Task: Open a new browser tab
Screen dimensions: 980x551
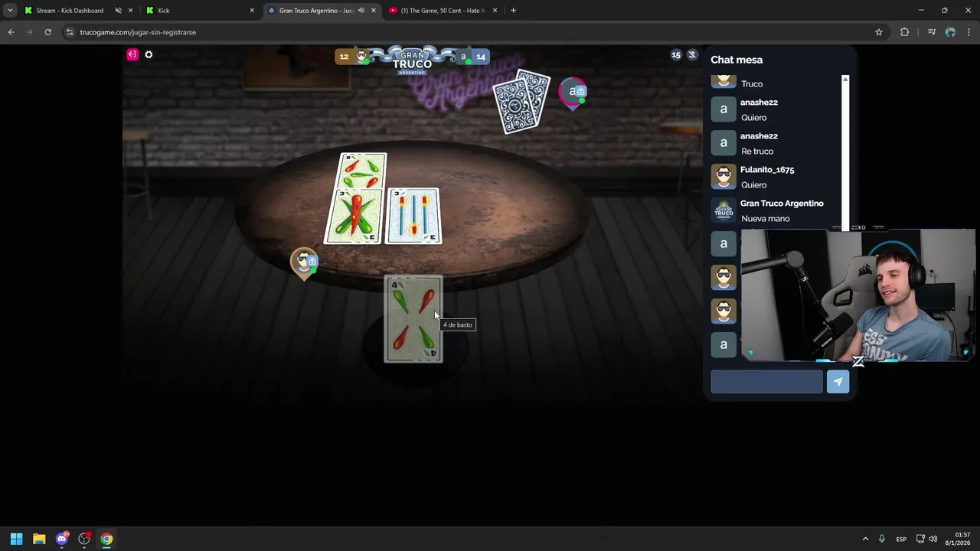Action: click(513, 11)
